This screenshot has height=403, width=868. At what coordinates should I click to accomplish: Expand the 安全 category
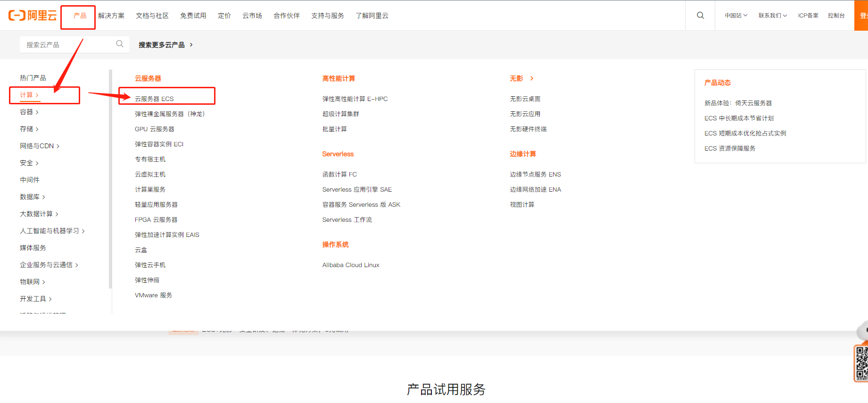(x=29, y=163)
